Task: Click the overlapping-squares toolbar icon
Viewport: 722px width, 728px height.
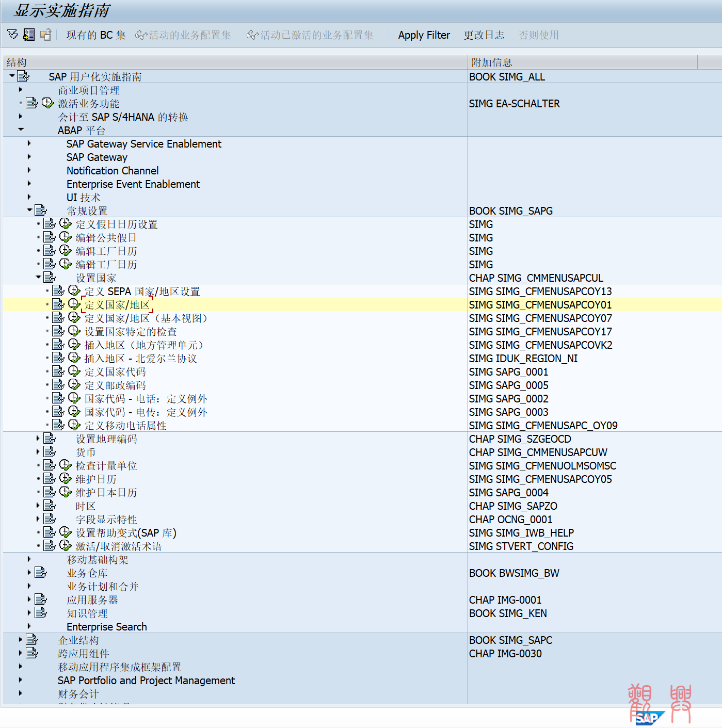Action: pyautogui.click(x=46, y=35)
